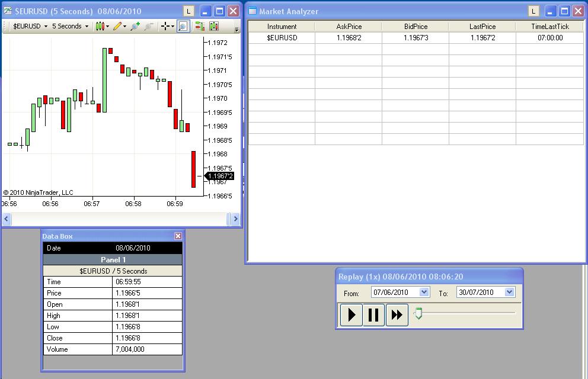Maximize the Market Analyzer window

pos(564,11)
